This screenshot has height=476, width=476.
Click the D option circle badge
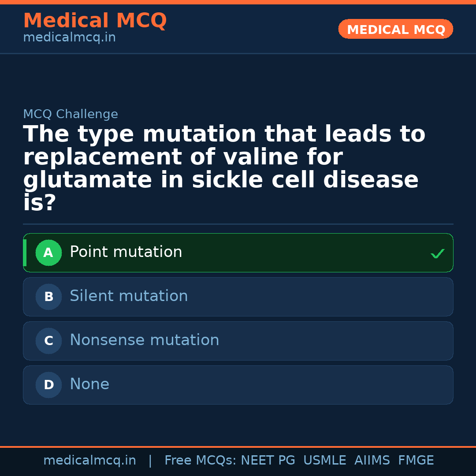point(48,385)
